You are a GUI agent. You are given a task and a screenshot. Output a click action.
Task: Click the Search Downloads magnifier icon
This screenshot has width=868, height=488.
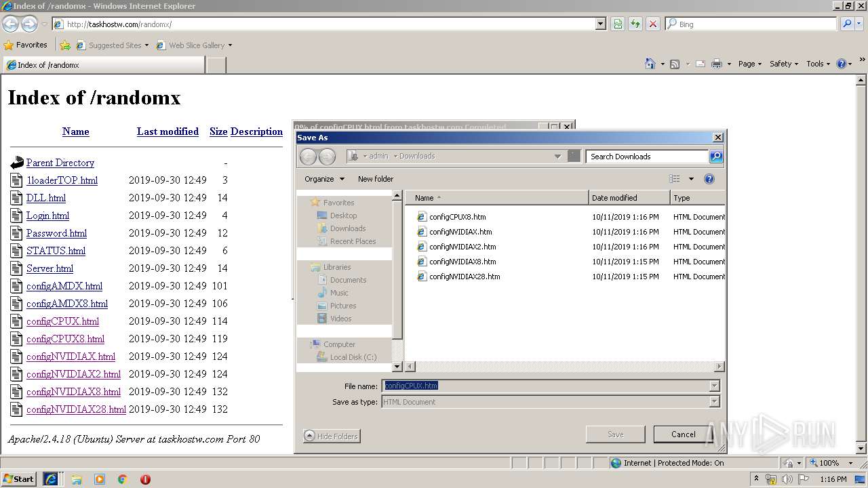coord(716,157)
